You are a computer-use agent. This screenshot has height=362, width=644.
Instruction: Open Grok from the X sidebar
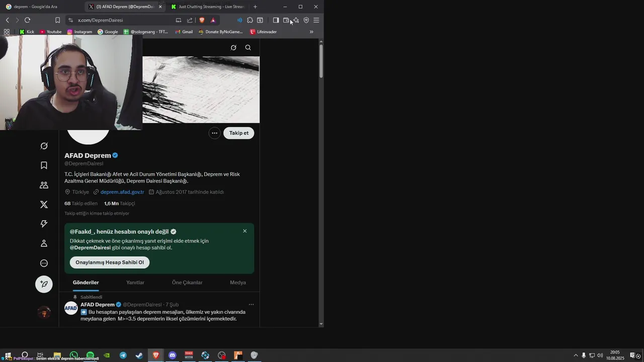pos(44,146)
